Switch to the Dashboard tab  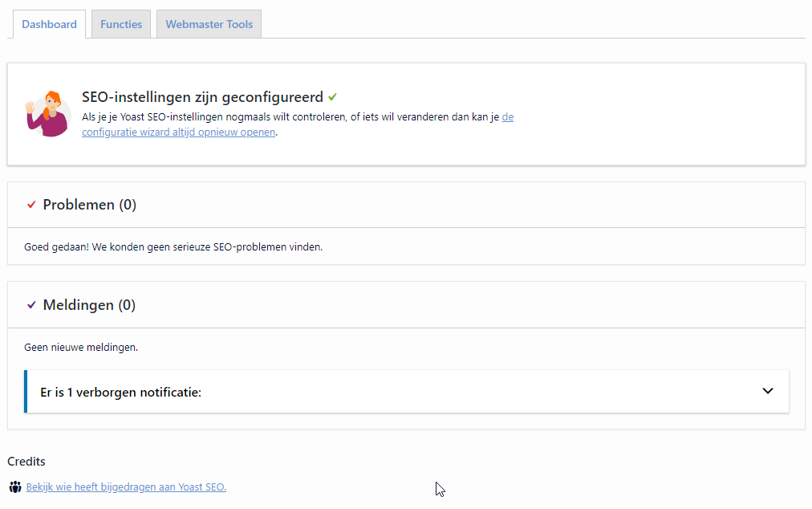(x=49, y=24)
